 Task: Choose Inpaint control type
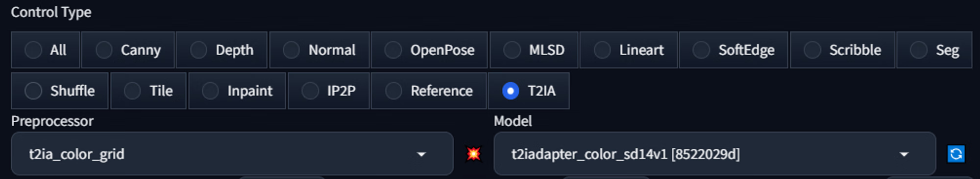[237, 90]
